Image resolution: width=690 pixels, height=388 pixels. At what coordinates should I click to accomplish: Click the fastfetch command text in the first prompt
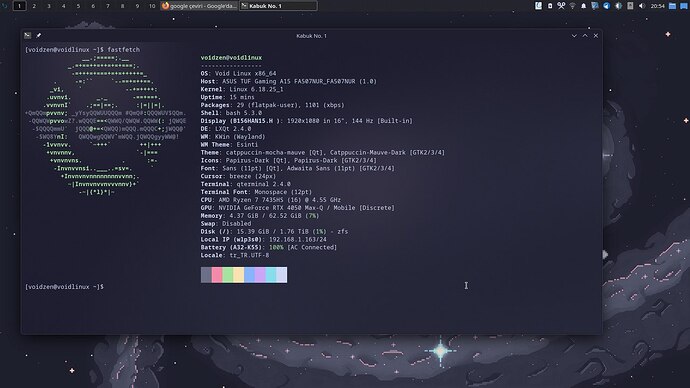coord(124,50)
